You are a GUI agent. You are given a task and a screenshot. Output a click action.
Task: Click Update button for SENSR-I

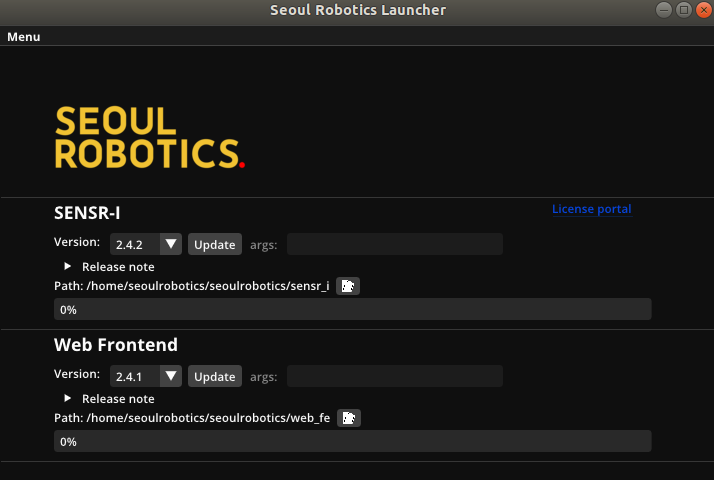(x=215, y=245)
